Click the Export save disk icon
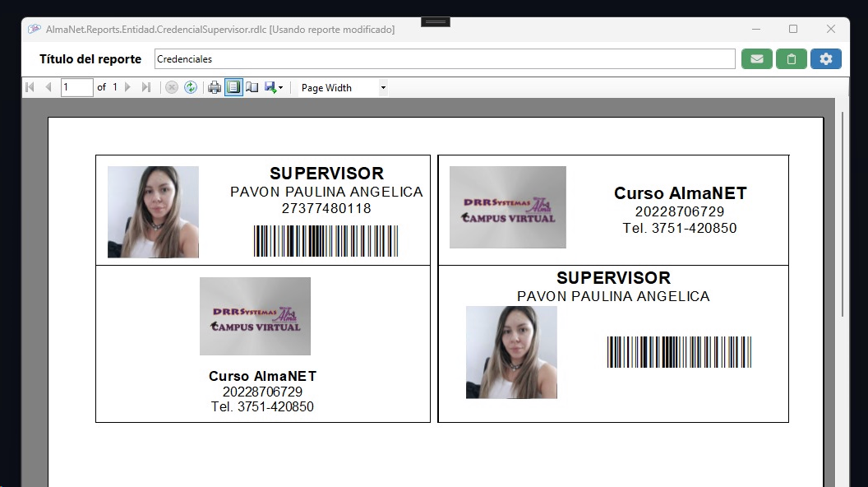This screenshot has width=868, height=487. [x=270, y=87]
